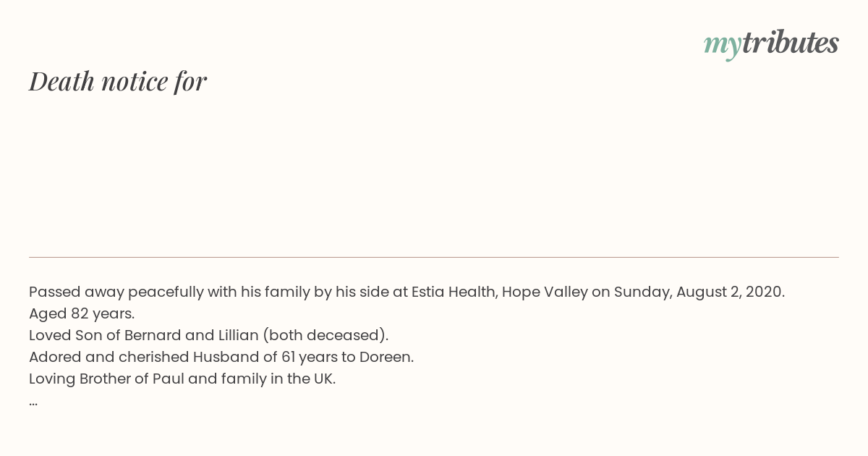
Task: Click the empty name area below heading
Action: 434,174
